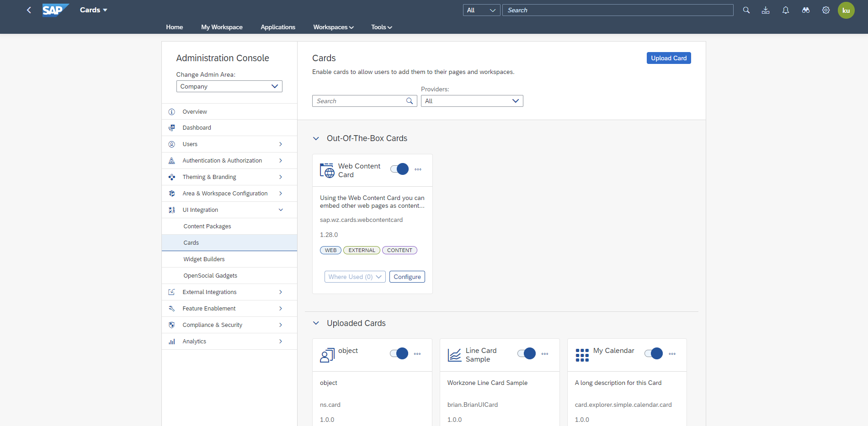Click the Users person icon
This screenshot has height=426, width=868.
point(172,144)
